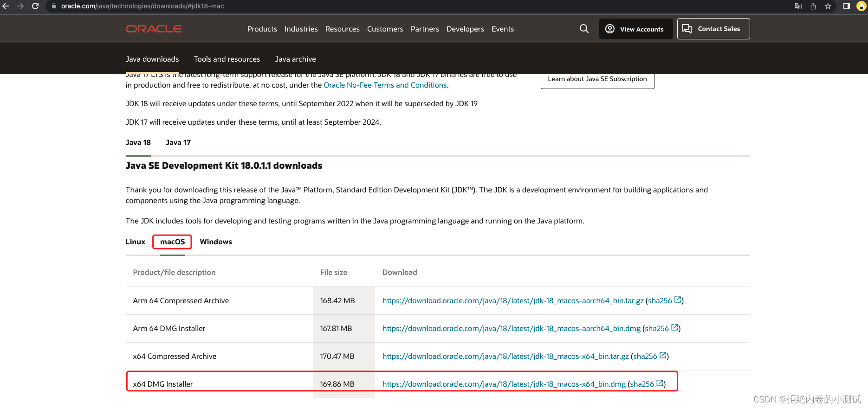The height and width of the screenshot is (408, 868).
Task: Click 'Arm 64 Compressed Archive' text
Action: [181, 300]
